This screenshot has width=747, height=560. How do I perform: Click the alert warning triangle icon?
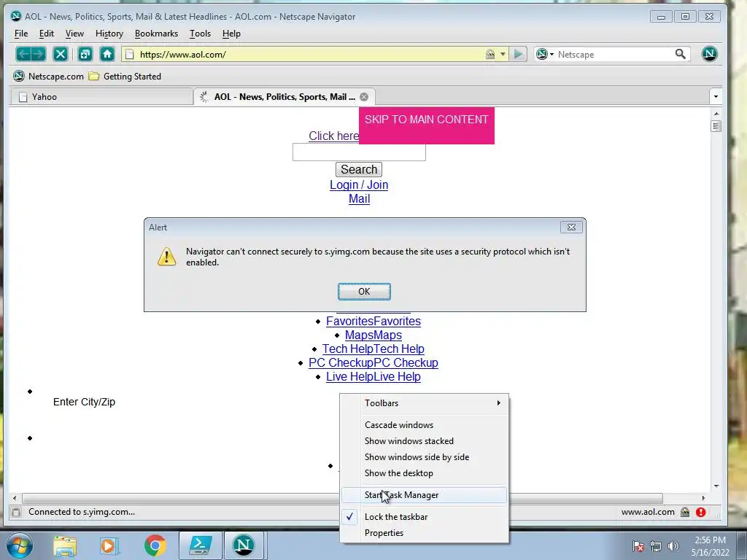coord(167,257)
